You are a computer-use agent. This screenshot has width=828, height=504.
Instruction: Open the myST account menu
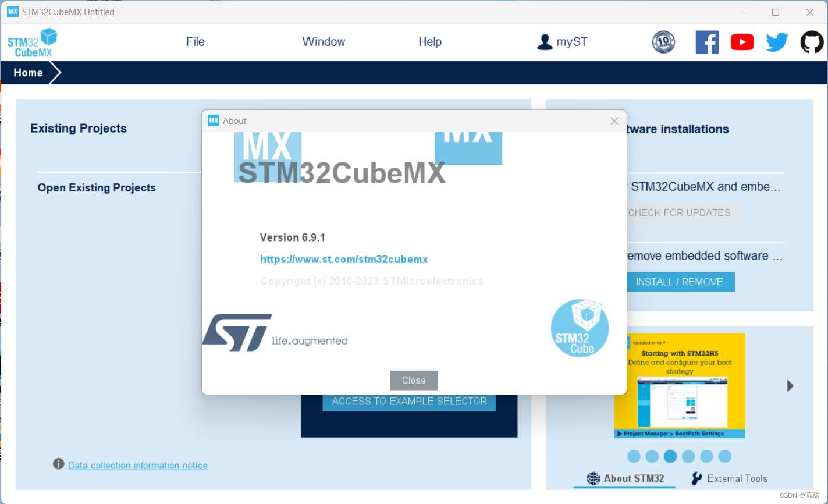click(562, 42)
